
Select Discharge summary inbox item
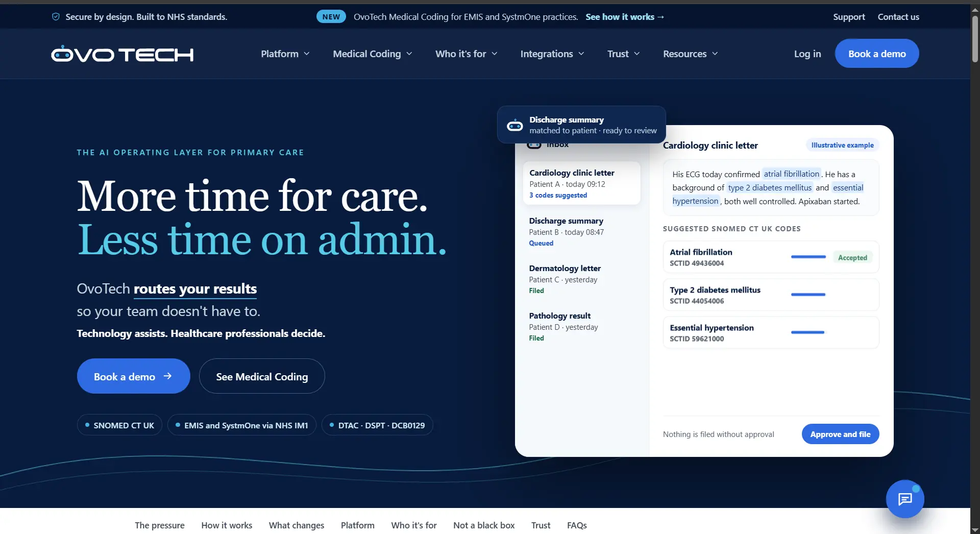581,231
